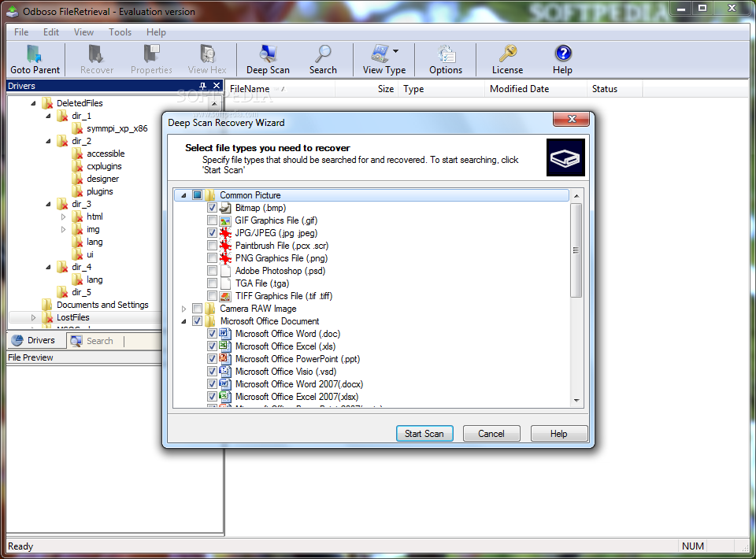
Task: Check the PNG Graphics File checkbox
Action: 212,258
